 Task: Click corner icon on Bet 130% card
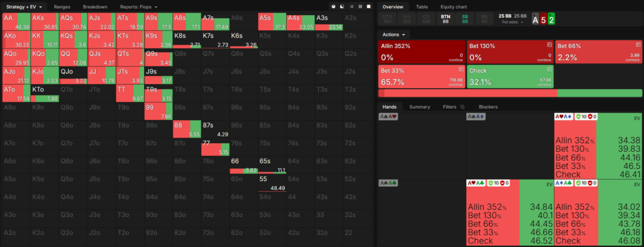pos(549,44)
